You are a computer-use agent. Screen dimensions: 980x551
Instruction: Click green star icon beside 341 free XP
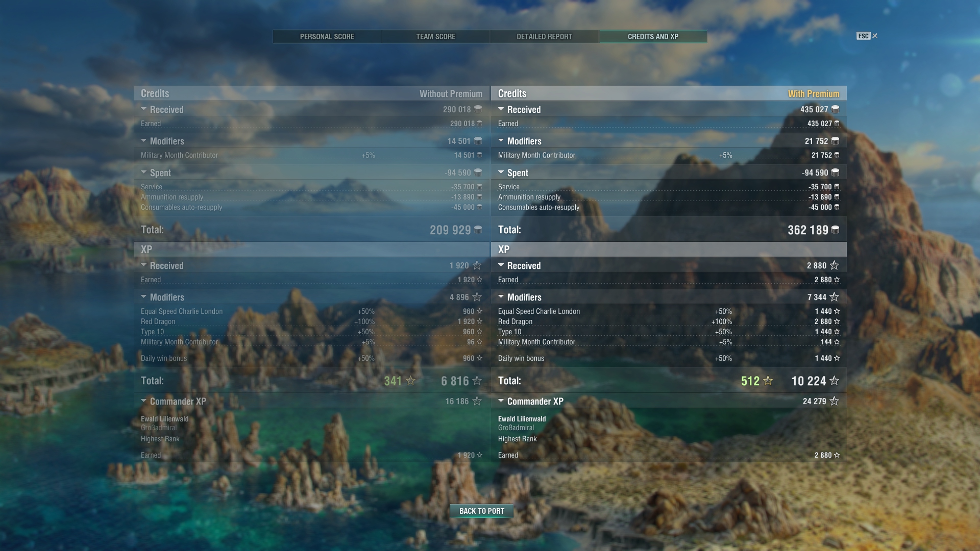[x=410, y=381]
